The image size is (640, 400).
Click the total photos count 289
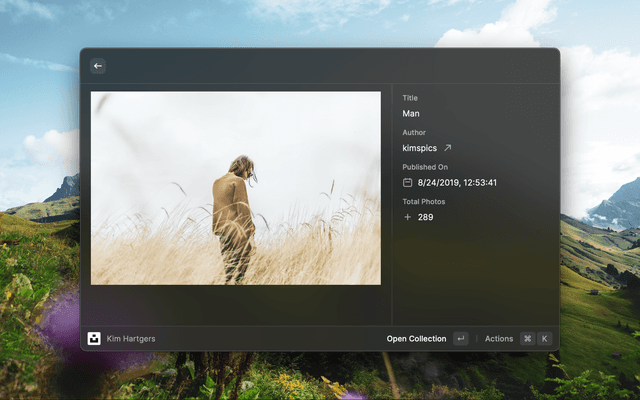(425, 217)
